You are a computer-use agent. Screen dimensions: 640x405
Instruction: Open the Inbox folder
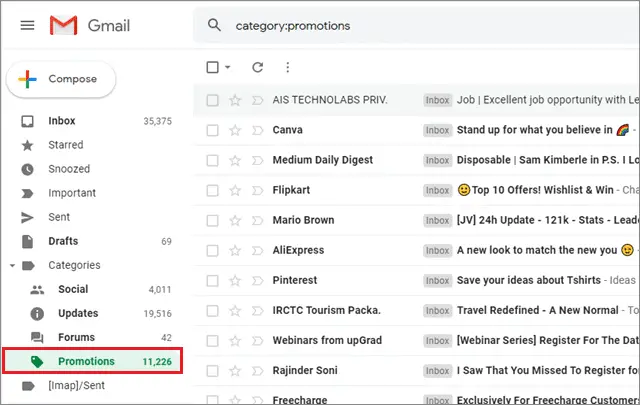[x=96, y=121]
